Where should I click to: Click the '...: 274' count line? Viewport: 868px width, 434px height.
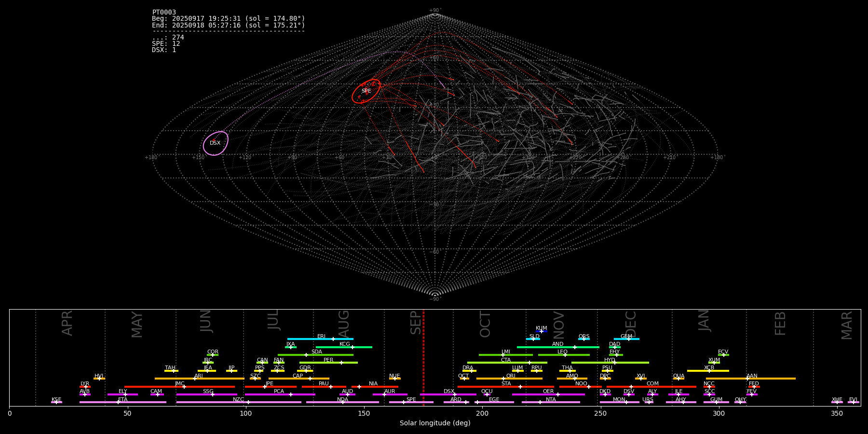pyautogui.click(x=168, y=38)
